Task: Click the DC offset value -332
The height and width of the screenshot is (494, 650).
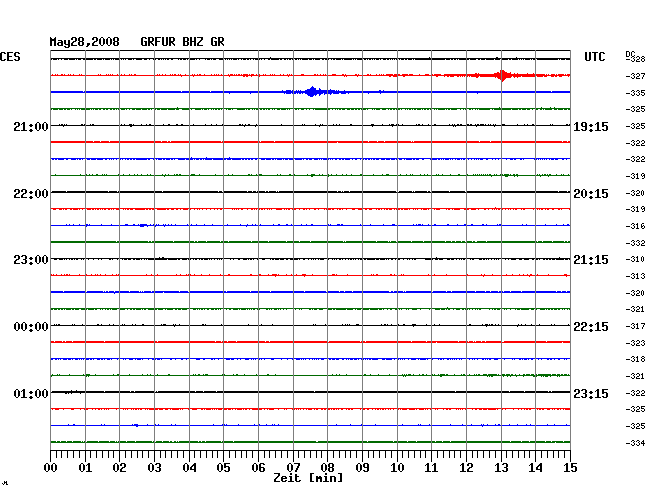Action: (x=635, y=243)
